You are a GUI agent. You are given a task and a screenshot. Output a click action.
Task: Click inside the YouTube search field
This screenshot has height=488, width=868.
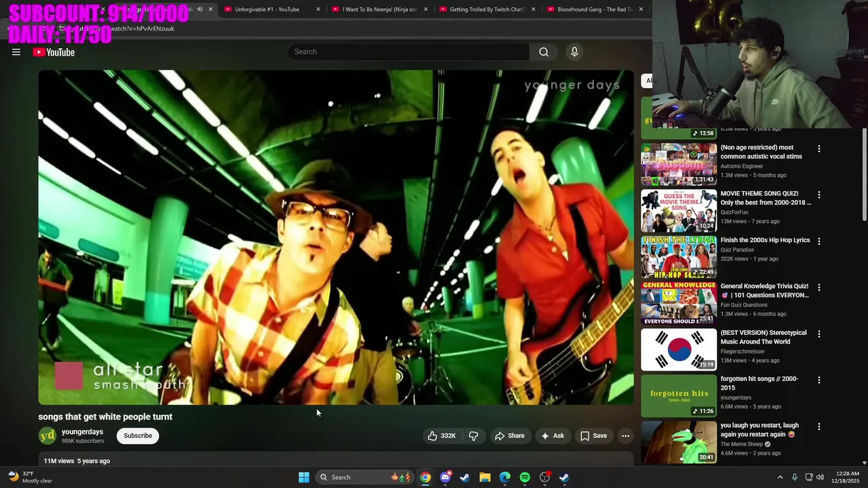(408, 52)
